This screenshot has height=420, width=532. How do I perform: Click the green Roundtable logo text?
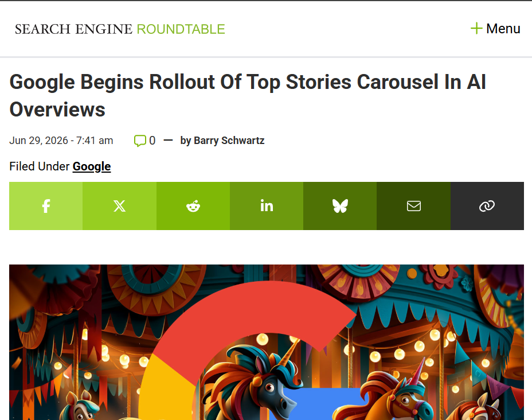tap(181, 29)
